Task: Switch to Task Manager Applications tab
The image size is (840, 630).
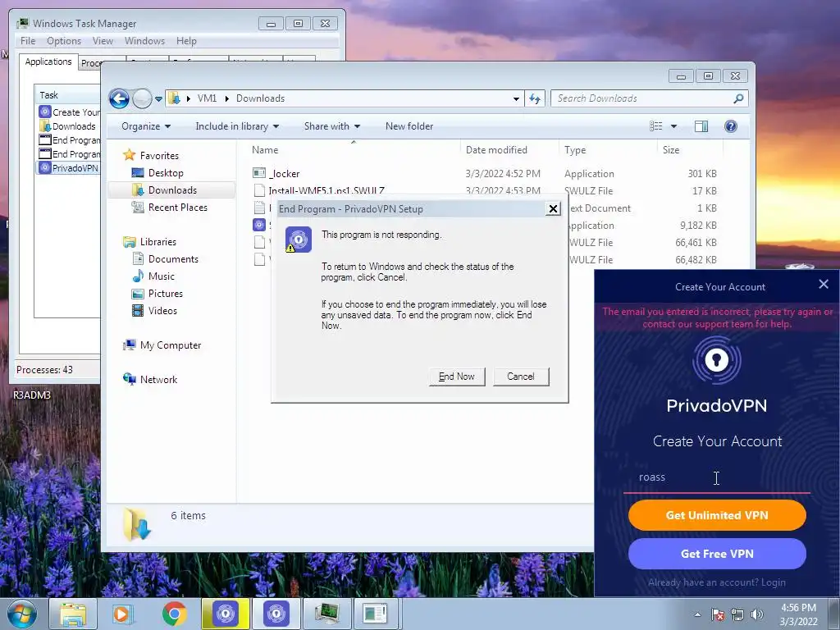Action: pyautogui.click(x=48, y=62)
